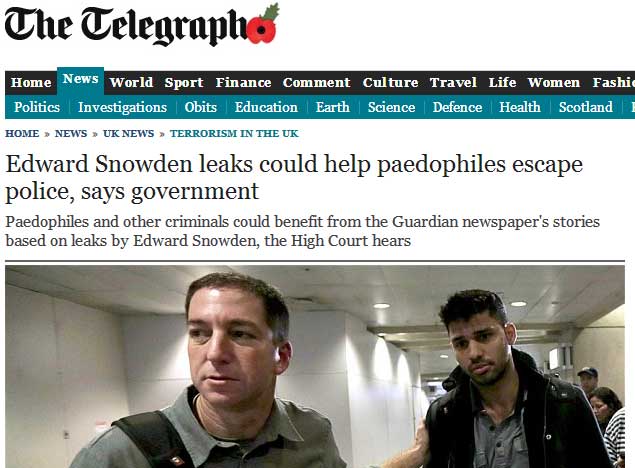The image size is (635, 468).
Task: Select the News tab
Action: (x=81, y=80)
